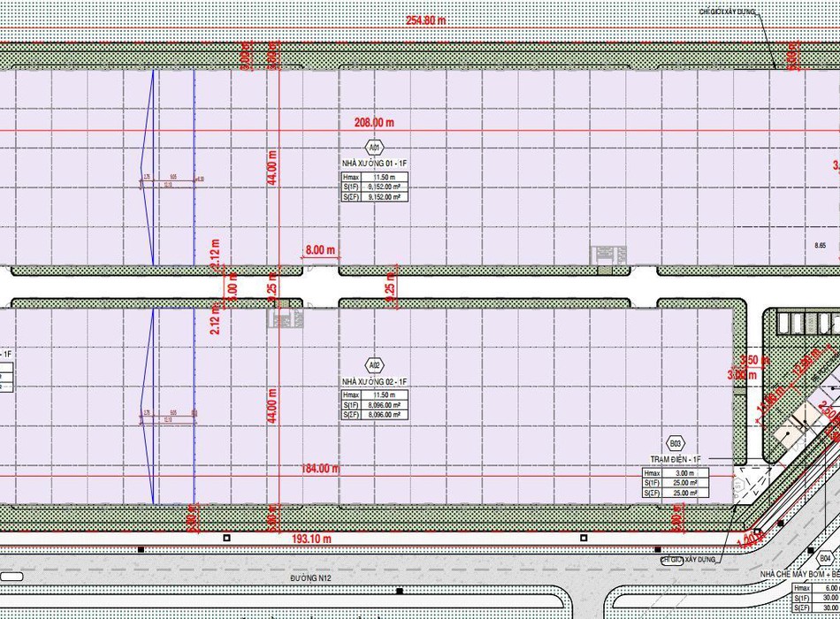Image resolution: width=840 pixels, height=619 pixels.
Task: Click the A01 hexagon building tag
Action: [374, 147]
